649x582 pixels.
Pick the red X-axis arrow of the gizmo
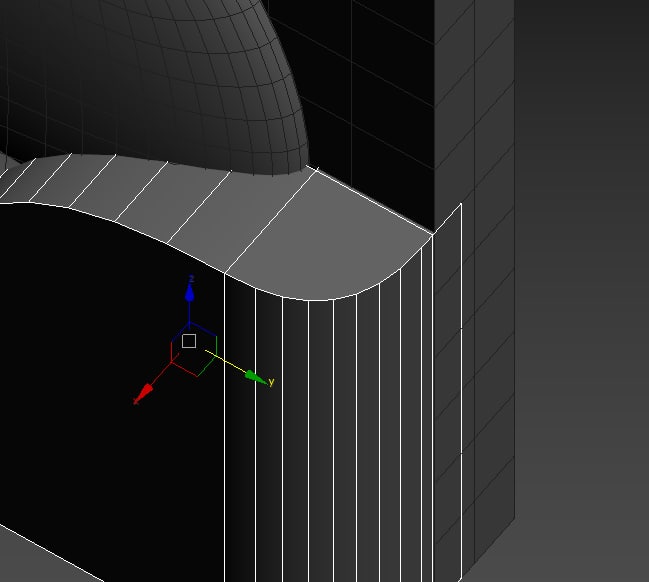pos(145,393)
